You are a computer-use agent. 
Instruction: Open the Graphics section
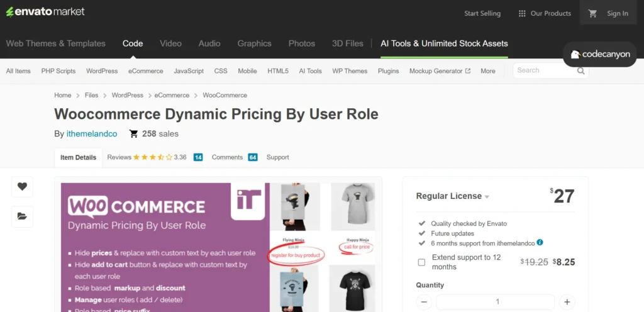[254, 43]
